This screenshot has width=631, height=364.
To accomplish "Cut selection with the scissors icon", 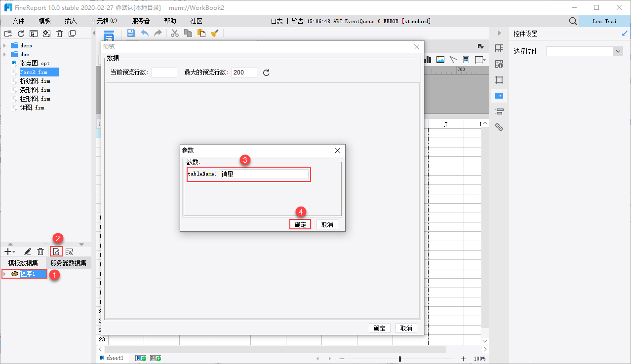I will [x=174, y=33].
